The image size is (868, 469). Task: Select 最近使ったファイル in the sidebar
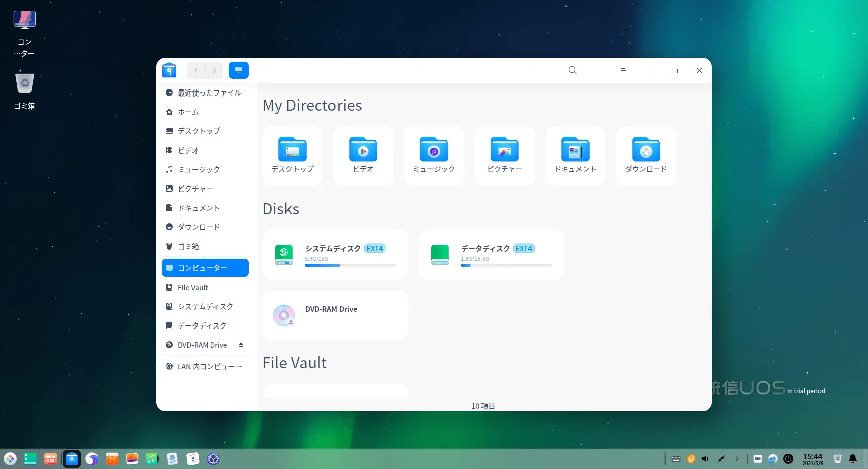click(209, 93)
